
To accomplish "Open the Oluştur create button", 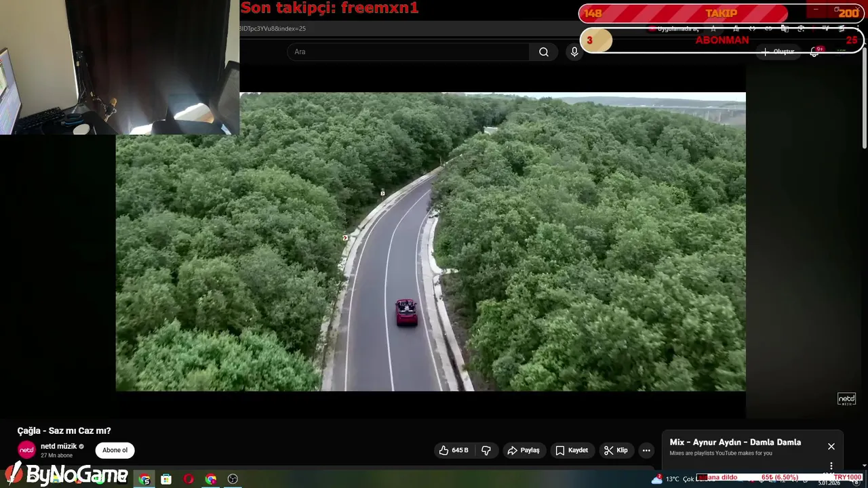I will coord(778,52).
